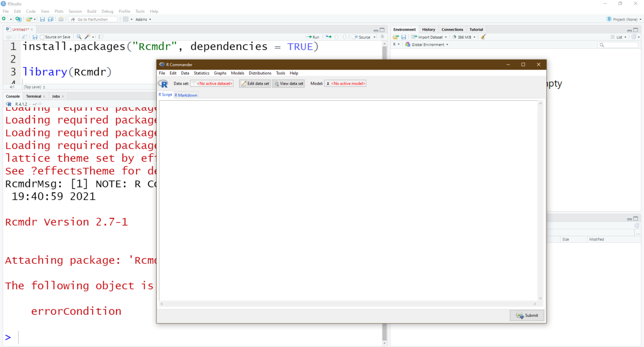The width and height of the screenshot is (644, 347).
Task: Click the View data set button
Action: [x=288, y=83]
